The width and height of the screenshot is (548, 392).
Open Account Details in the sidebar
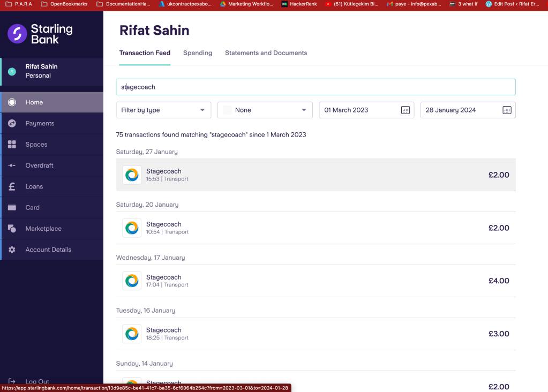click(x=52, y=250)
